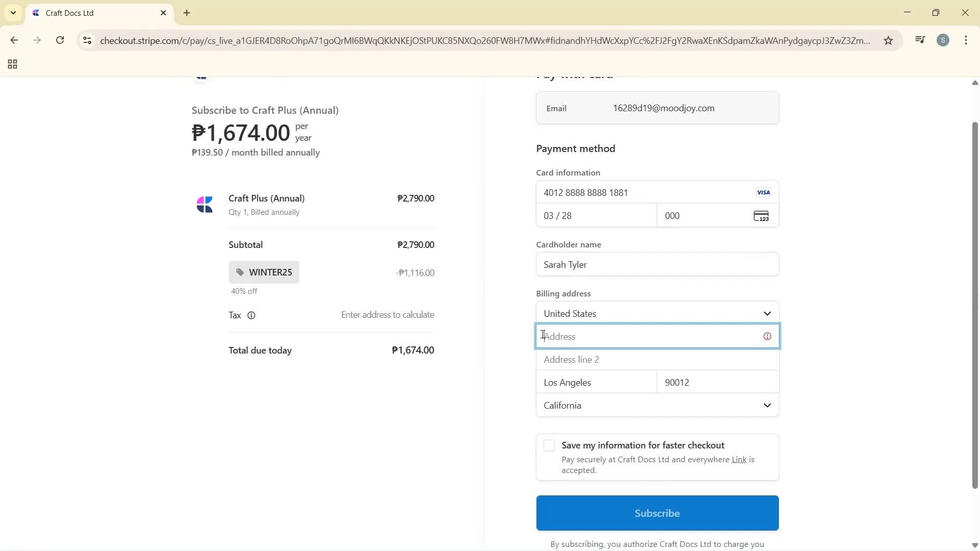Click the Craft Plus product logo
This screenshot has width=980, height=551.
click(x=205, y=204)
